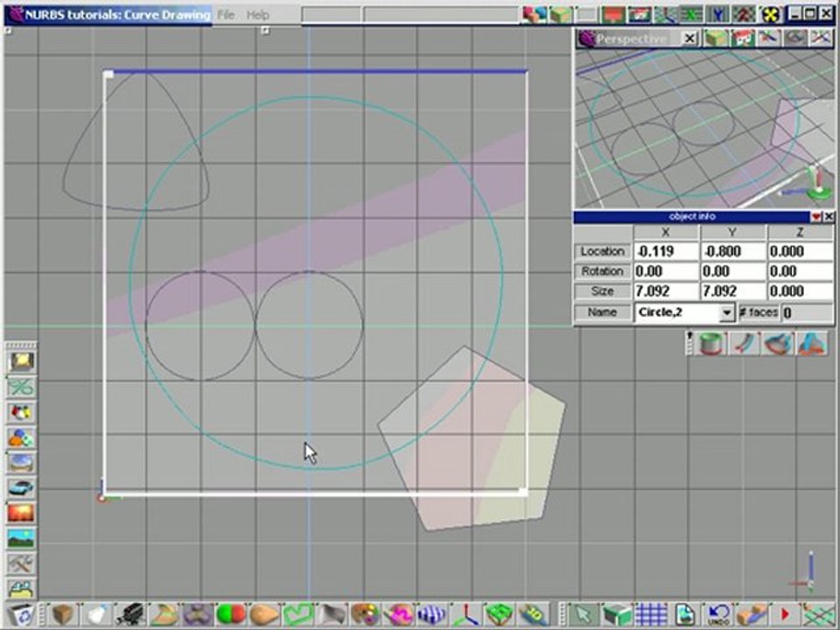Click the red heart icon on object info bar
Image resolution: width=840 pixels, height=630 pixels.
coord(815,217)
